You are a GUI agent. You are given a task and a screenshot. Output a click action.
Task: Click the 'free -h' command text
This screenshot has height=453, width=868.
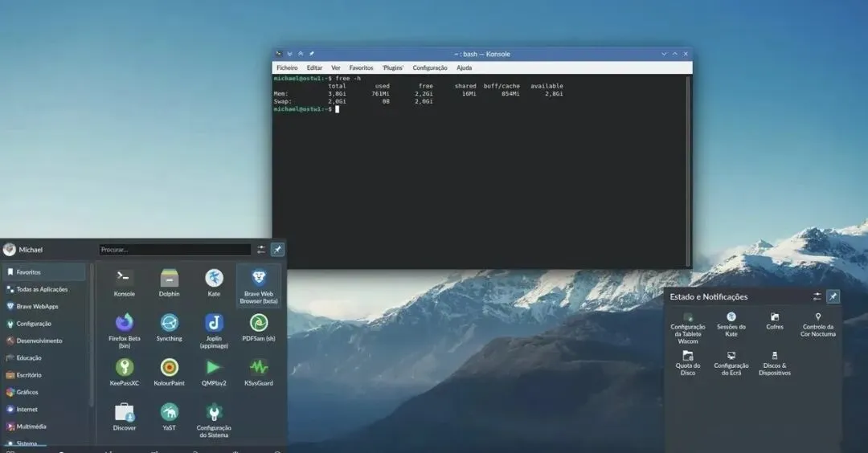click(x=348, y=79)
